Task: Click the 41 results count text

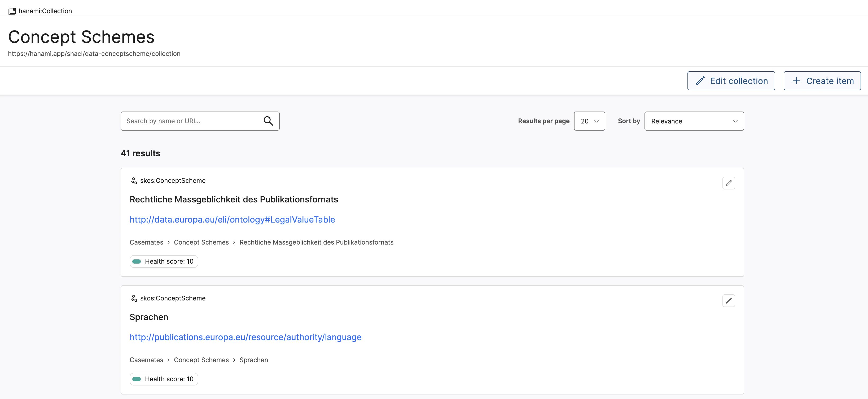Action: point(141,153)
